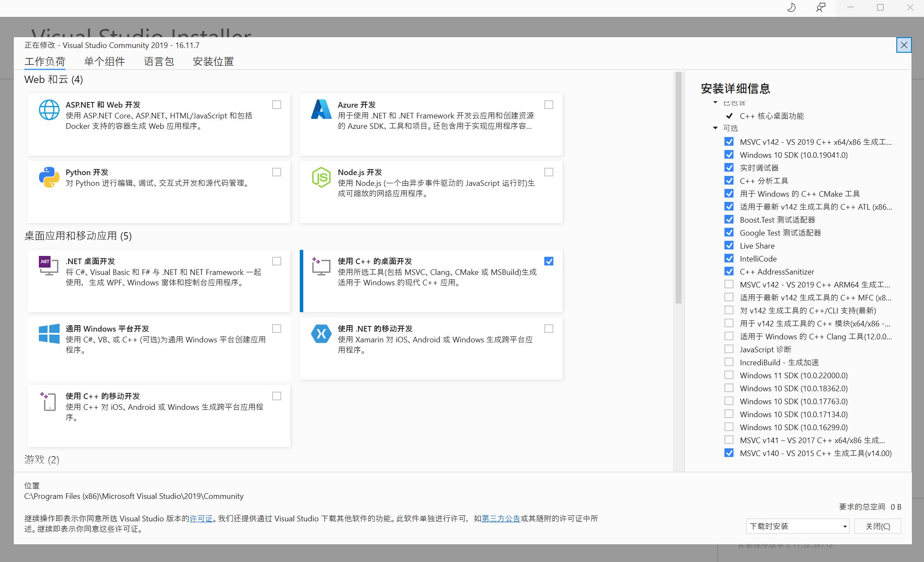The width and height of the screenshot is (924, 562).
Task: Switch to the 单个组件 tab
Action: tap(104, 61)
